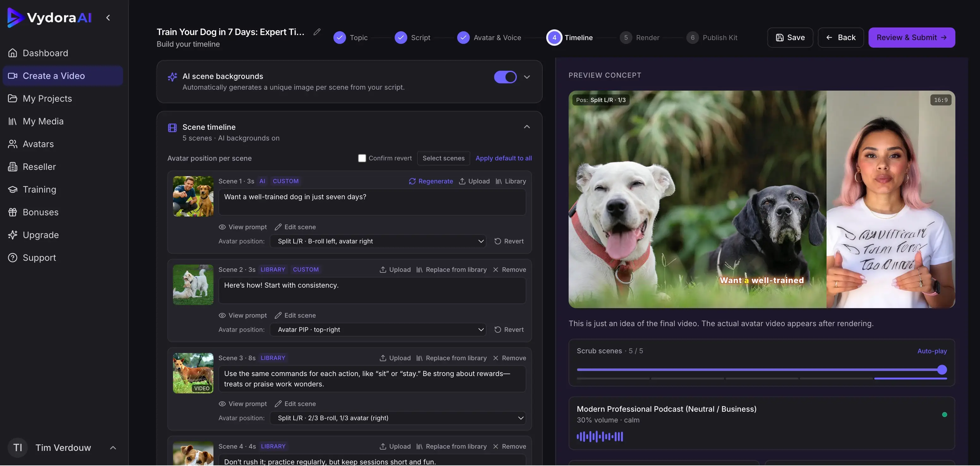The width and height of the screenshot is (980, 466).
Task: Select the Timeline step
Action: tap(570, 38)
